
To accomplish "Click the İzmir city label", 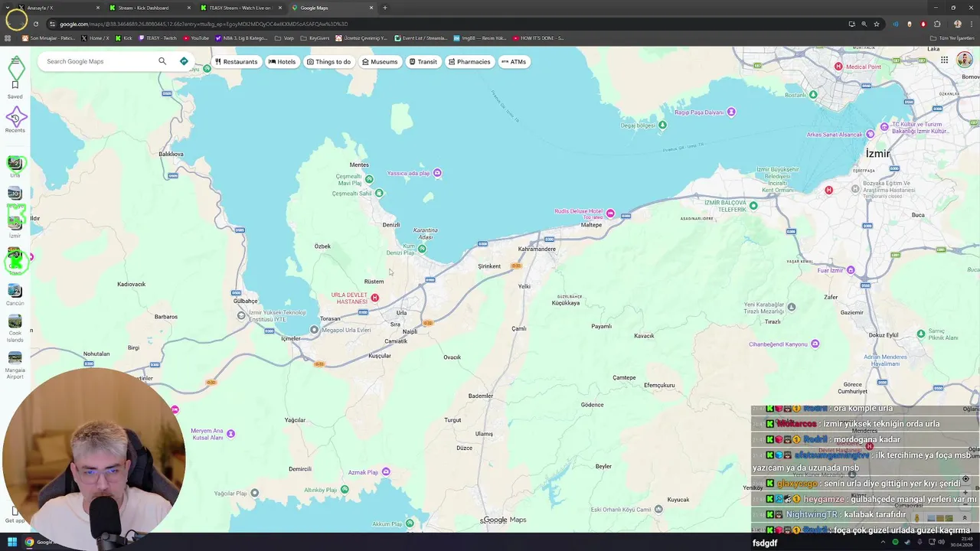I will point(877,154).
